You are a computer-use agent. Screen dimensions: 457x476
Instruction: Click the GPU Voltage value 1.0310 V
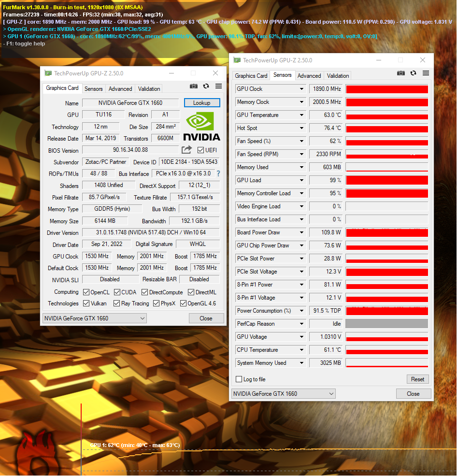[326, 337]
